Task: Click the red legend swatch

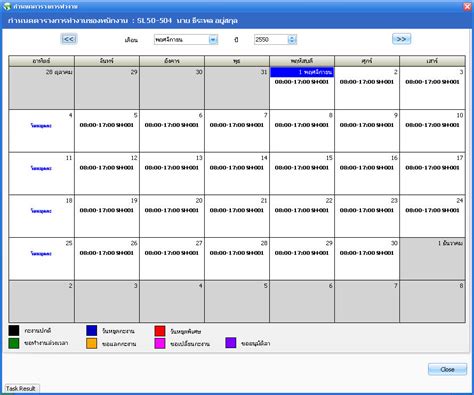Action: [160, 331]
